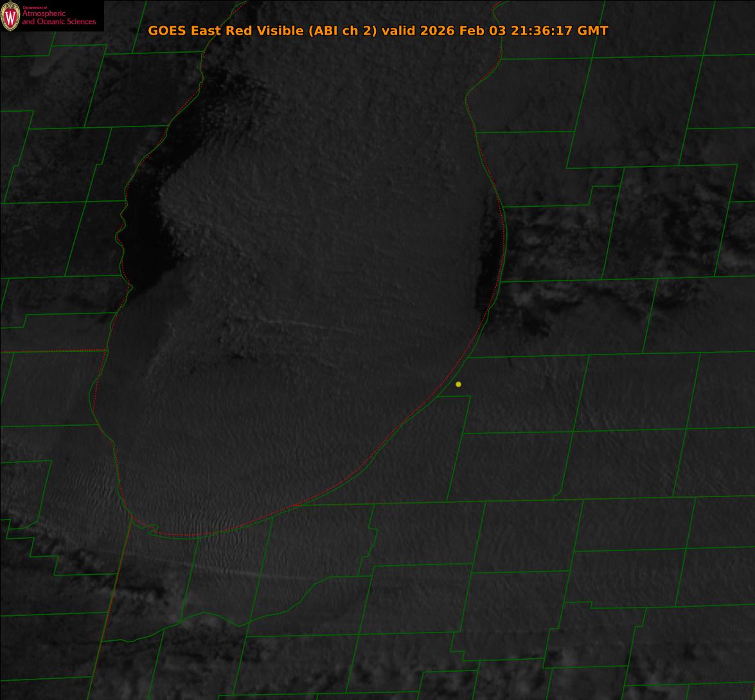The height and width of the screenshot is (700, 755).
Task: Select the 21:36:17 GMT timestamp text
Action: pos(559,31)
